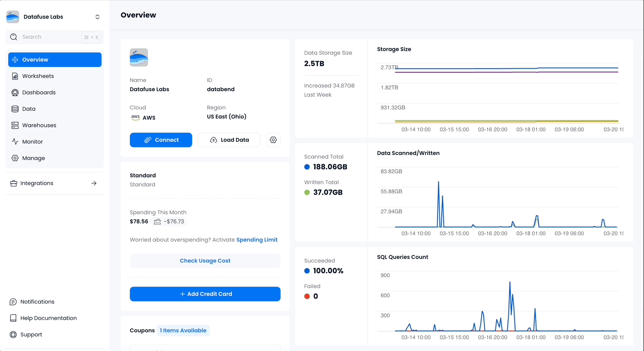Click the databend ID value

pyautogui.click(x=221, y=89)
